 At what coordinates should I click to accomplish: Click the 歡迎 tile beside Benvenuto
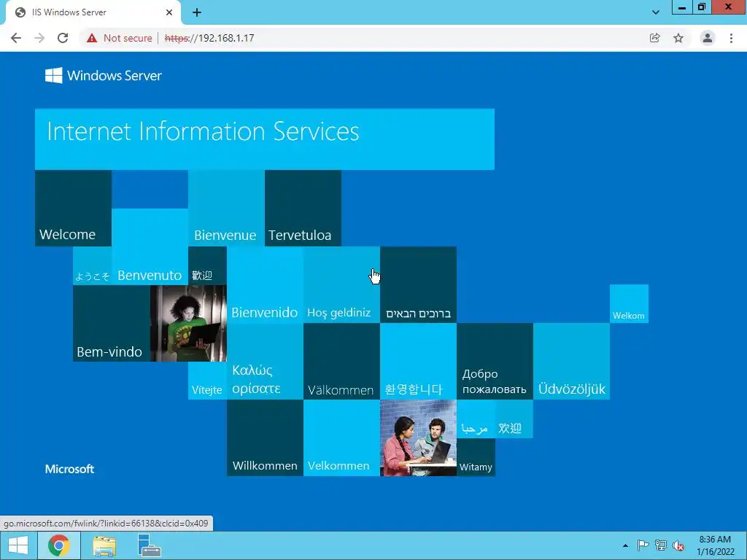(x=207, y=265)
